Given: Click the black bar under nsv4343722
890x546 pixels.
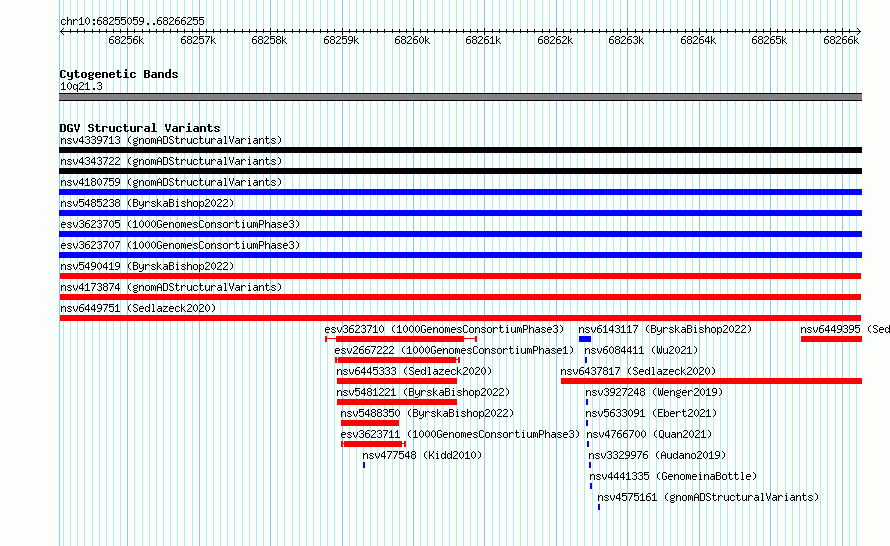Looking at the screenshot, I should (x=460, y=171).
